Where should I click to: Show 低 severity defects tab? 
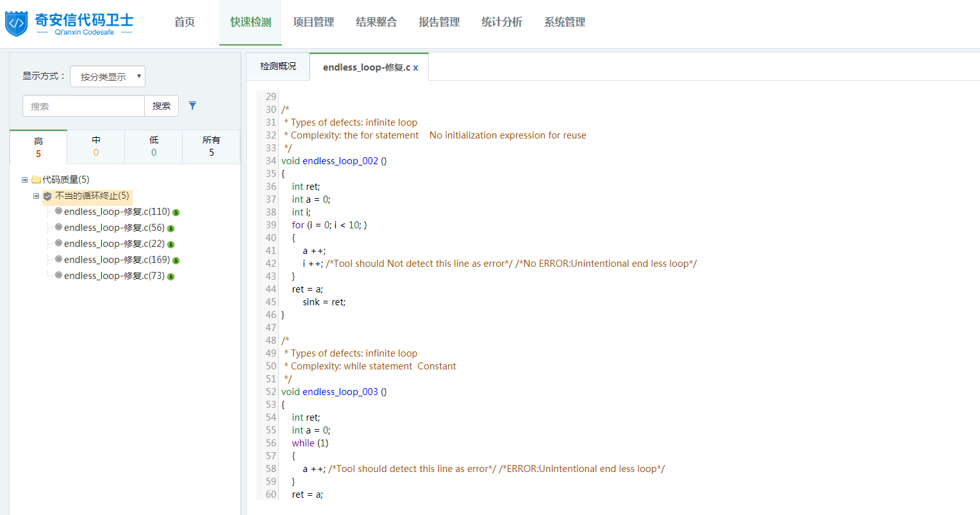pyautogui.click(x=154, y=147)
